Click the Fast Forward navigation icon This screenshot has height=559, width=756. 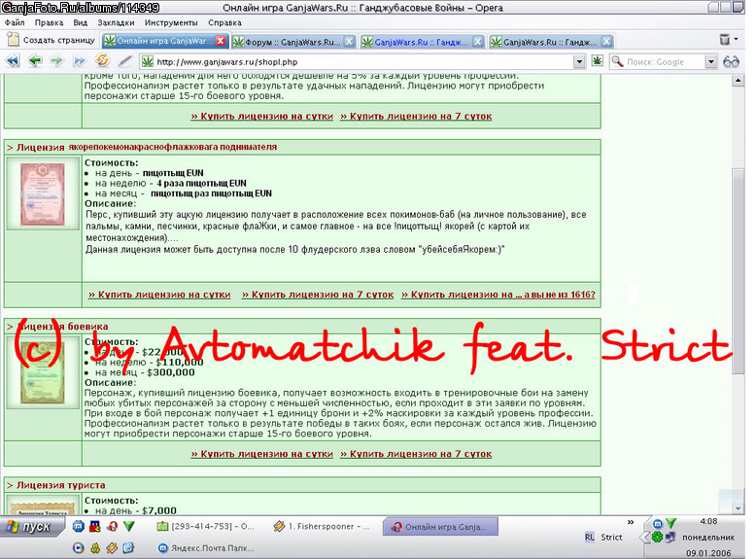[x=80, y=61]
